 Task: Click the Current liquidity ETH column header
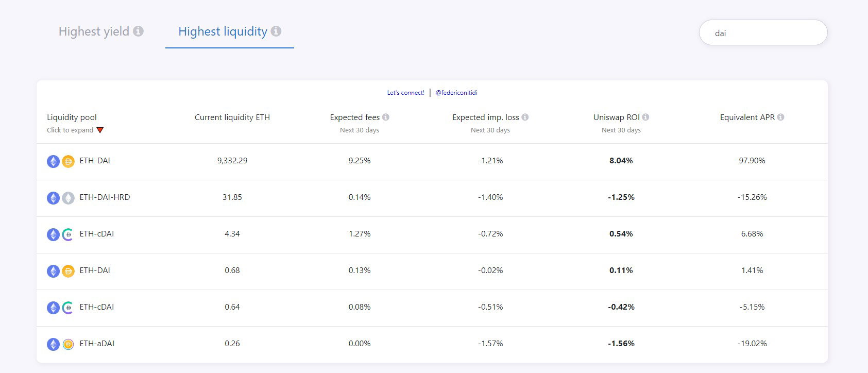[232, 117]
